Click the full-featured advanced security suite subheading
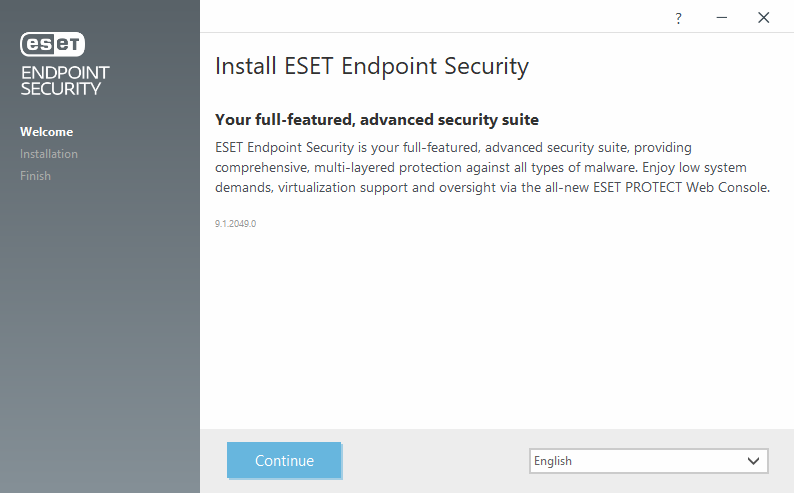Screen dimensions: 794x493 click(377, 120)
